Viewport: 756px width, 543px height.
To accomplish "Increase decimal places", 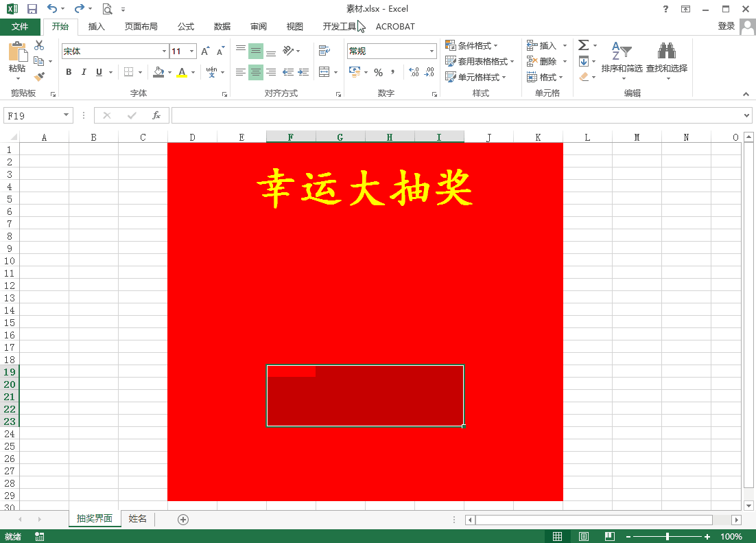I will pyautogui.click(x=414, y=72).
